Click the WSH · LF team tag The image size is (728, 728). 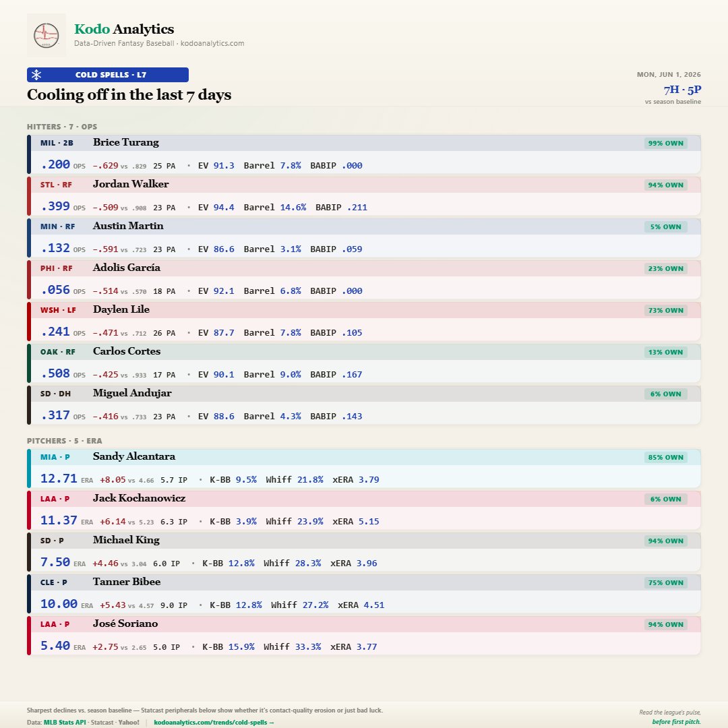[58, 310]
